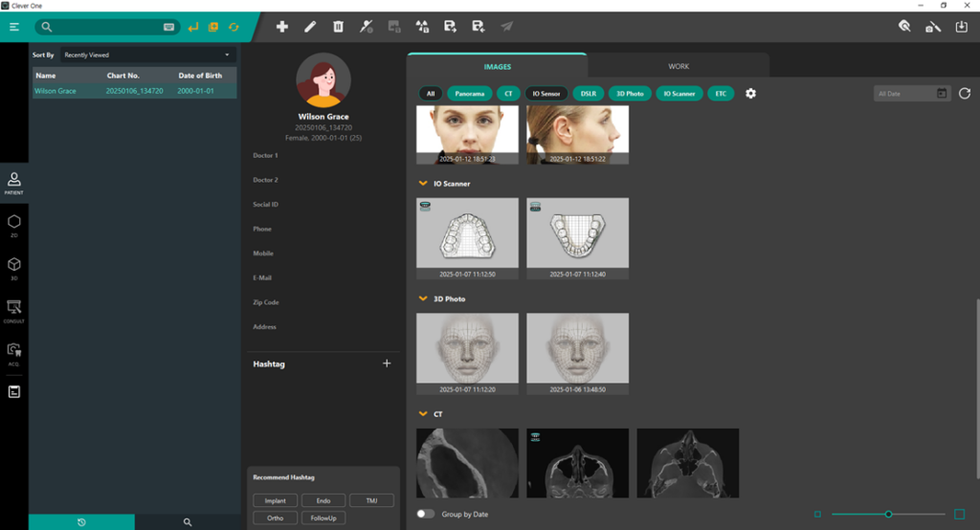Toggle the Panorama filter chip
The height and width of the screenshot is (530, 980).
(470, 94)
